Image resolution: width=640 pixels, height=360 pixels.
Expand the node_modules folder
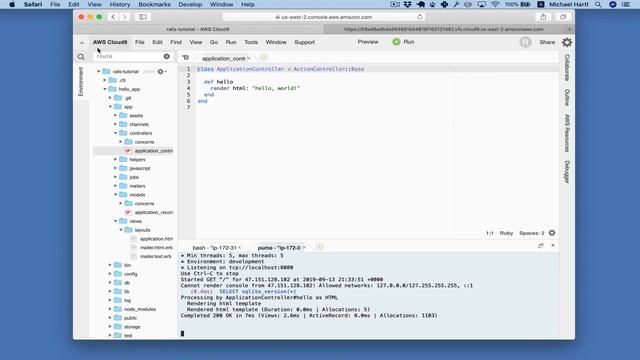tap(110, 309)
